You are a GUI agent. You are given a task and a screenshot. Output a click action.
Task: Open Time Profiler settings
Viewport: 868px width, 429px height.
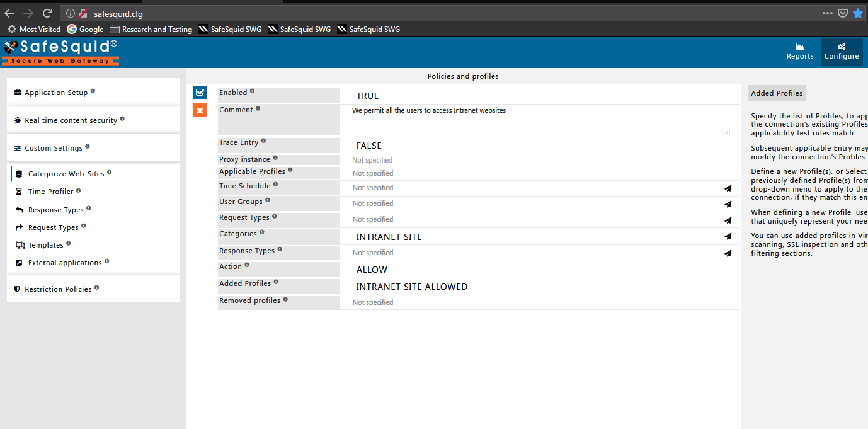[x=51, y=192]
